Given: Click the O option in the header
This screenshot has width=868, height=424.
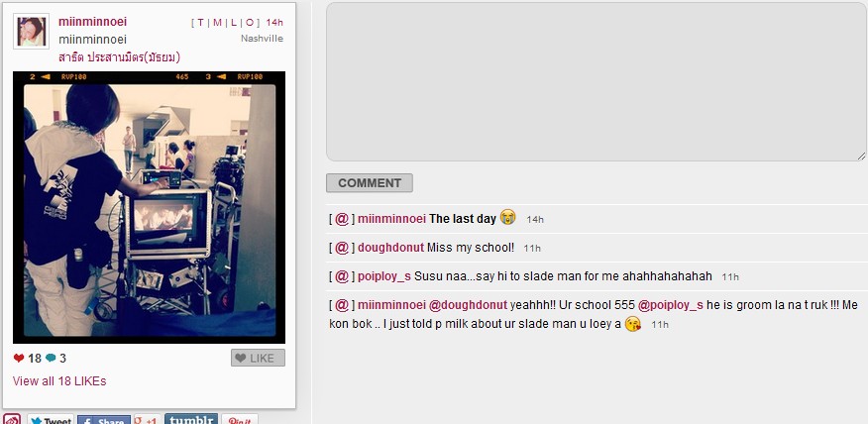Looking at the screenshot, I should point(250,23).
